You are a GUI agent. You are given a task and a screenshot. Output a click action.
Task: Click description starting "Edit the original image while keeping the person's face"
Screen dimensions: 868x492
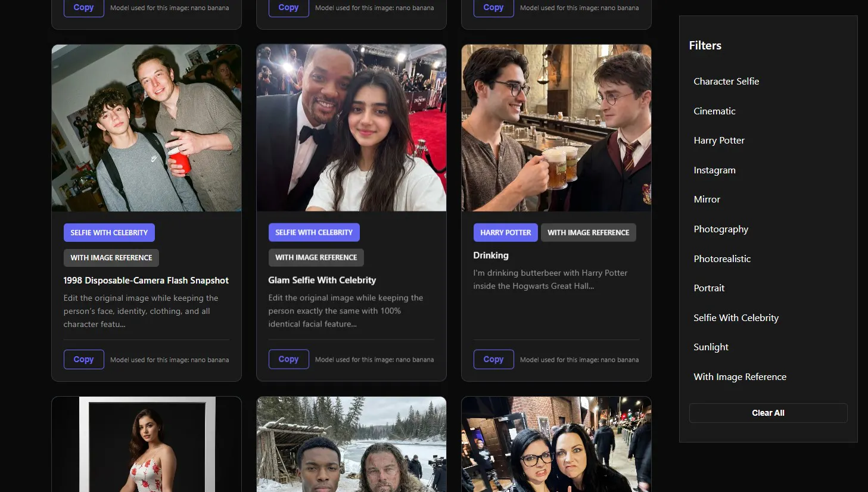pyautogui.click(x=141, y=311)
